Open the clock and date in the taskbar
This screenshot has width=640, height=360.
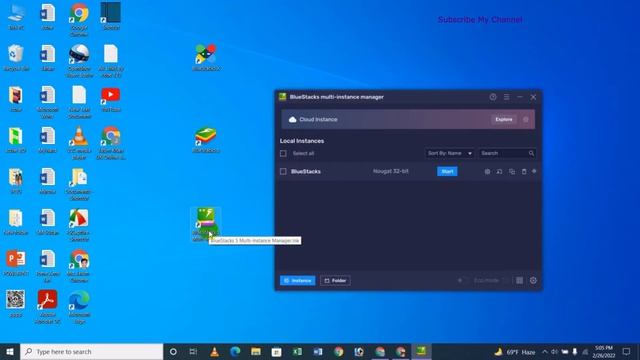point(604,351)
